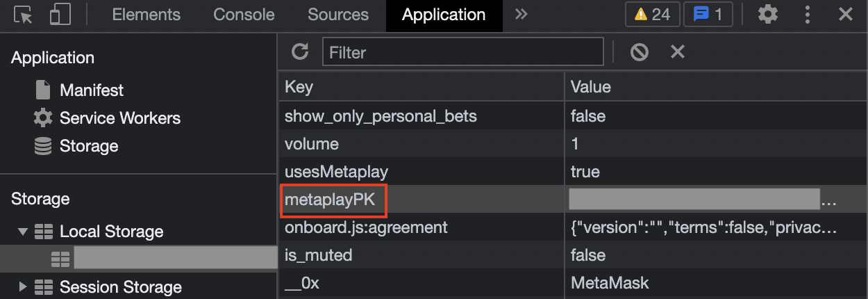Toggle the device toolbar icon
This screenshot has height=299, width=868.
[x=60, y=15]
